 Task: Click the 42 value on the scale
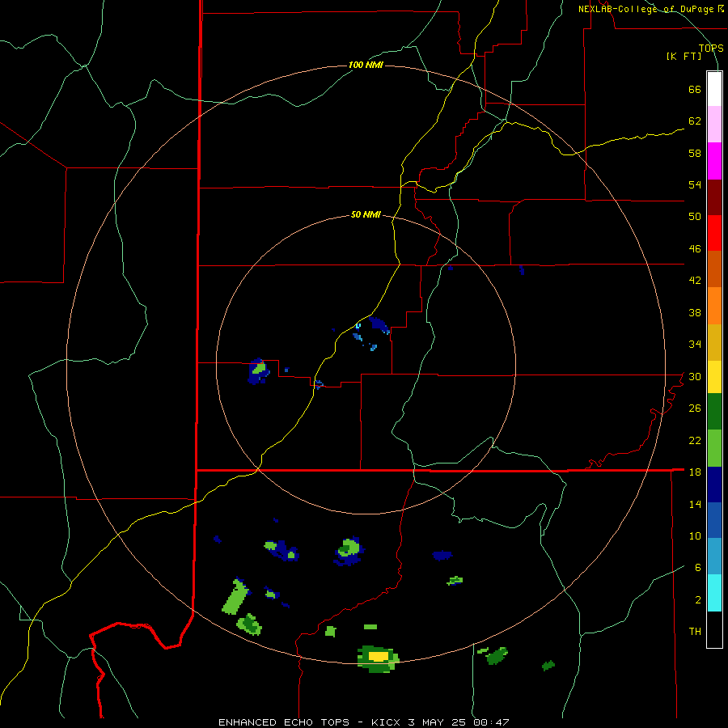[x=695, y=280]
